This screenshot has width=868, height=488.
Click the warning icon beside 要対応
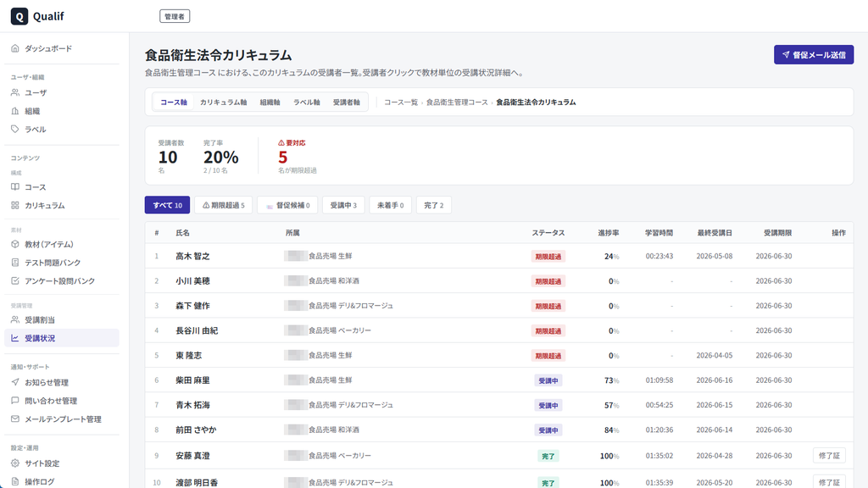(x=281, y=142)
